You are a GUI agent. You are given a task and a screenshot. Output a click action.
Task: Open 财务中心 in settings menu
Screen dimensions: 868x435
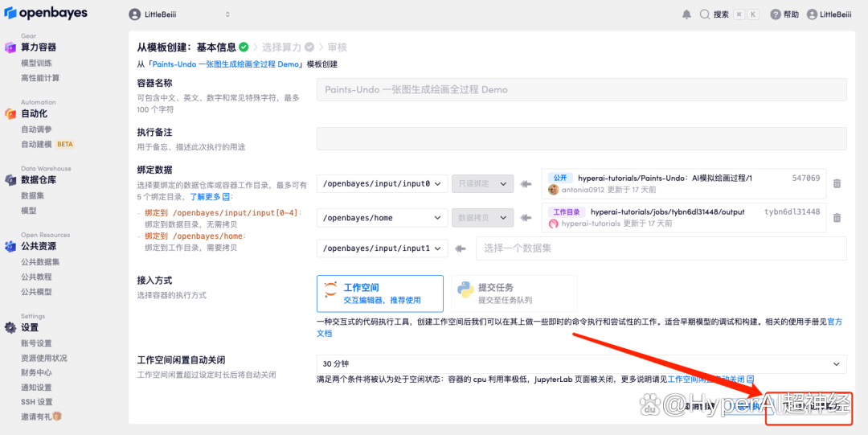[36, 372]
